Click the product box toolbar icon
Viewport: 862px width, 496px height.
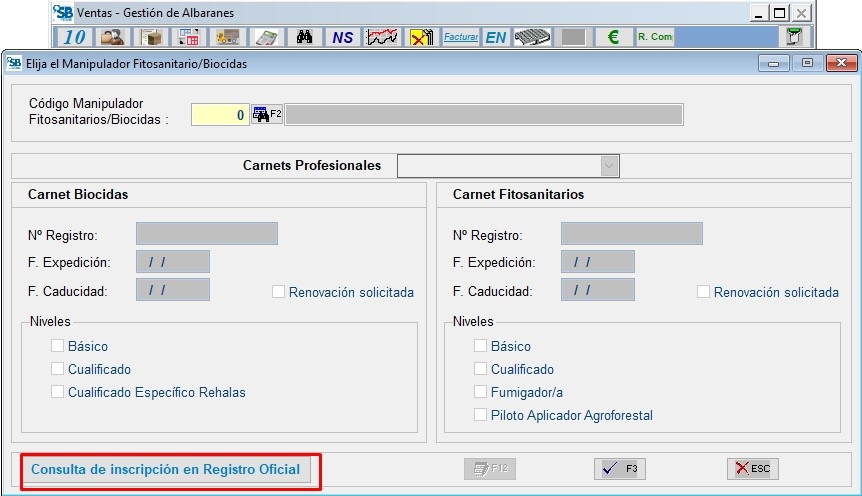(x=151, y=37)
